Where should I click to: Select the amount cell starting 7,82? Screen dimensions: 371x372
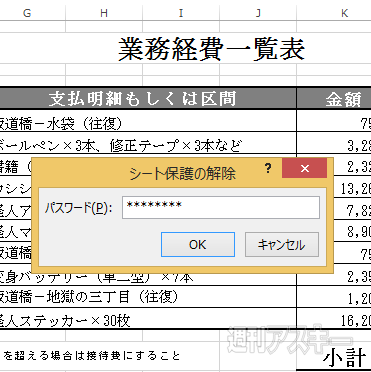click(353, 209)
